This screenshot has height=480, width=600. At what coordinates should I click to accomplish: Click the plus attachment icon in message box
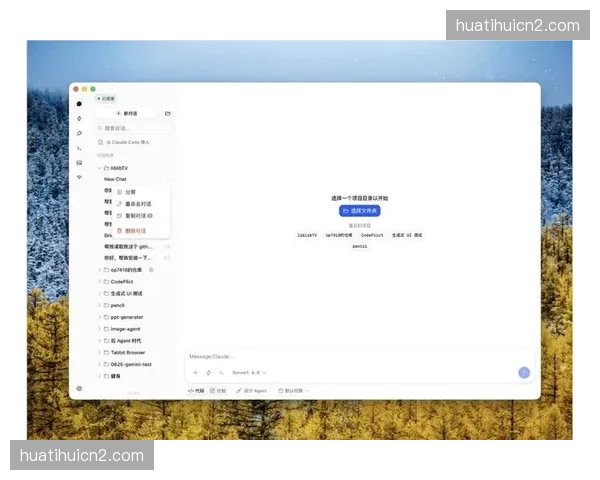(195, 372)
